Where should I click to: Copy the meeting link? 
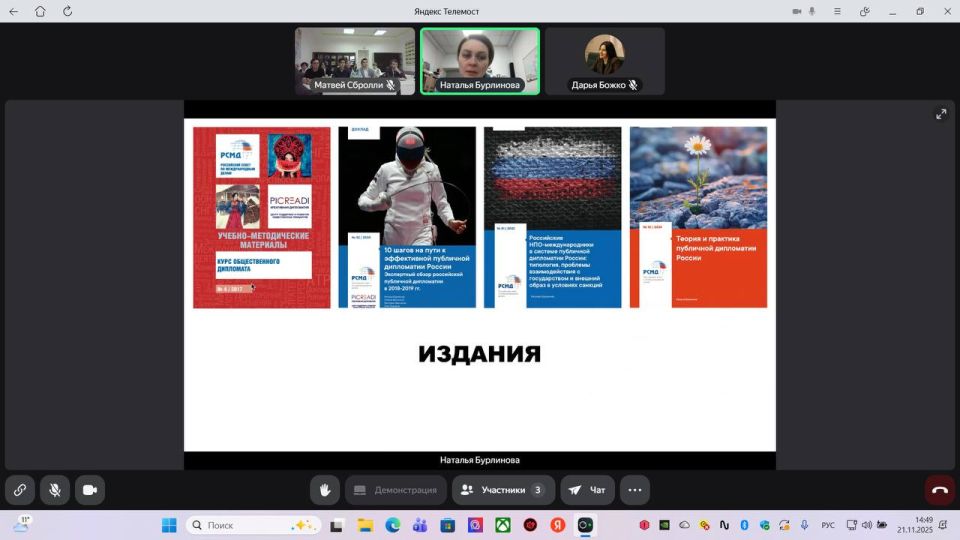coord(20,490)
